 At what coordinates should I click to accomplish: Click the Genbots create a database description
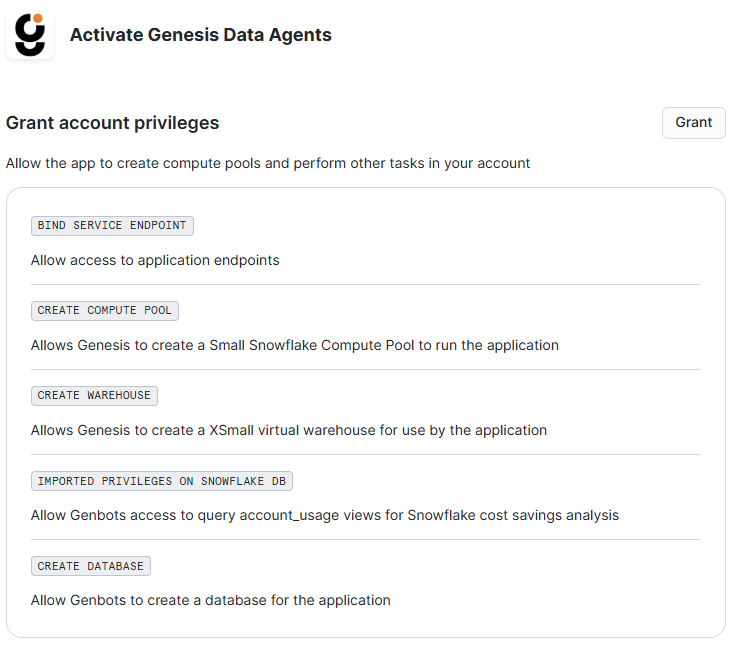point(210,600)
